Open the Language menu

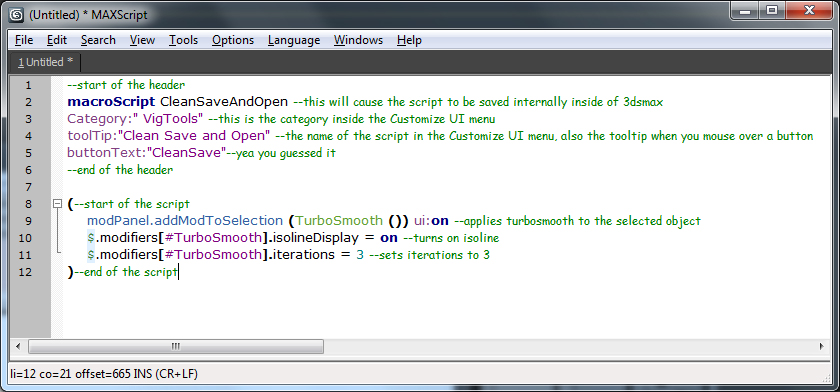tap(294, 40)
